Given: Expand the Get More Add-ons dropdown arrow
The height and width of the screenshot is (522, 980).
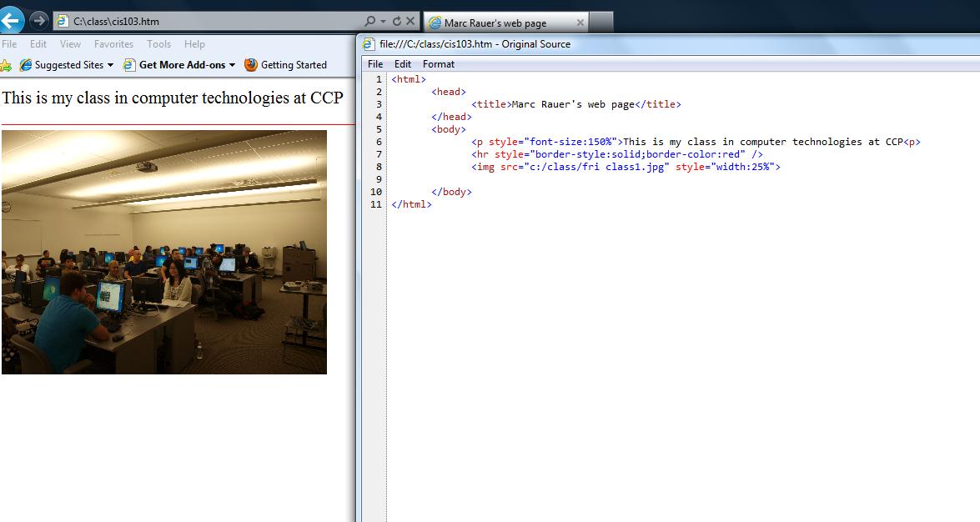Looking at the screenshot, I should pos(232,65).
